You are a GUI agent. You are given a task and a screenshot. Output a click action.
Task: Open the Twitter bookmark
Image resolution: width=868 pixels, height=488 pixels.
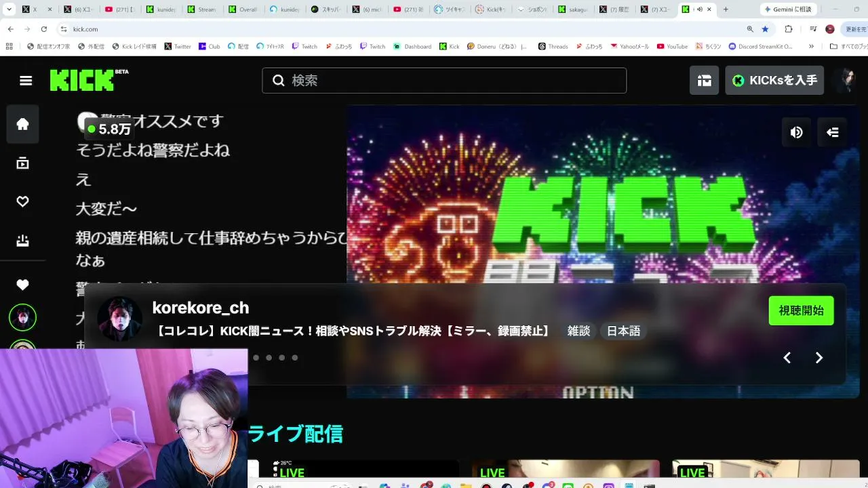tap(178, 47)
